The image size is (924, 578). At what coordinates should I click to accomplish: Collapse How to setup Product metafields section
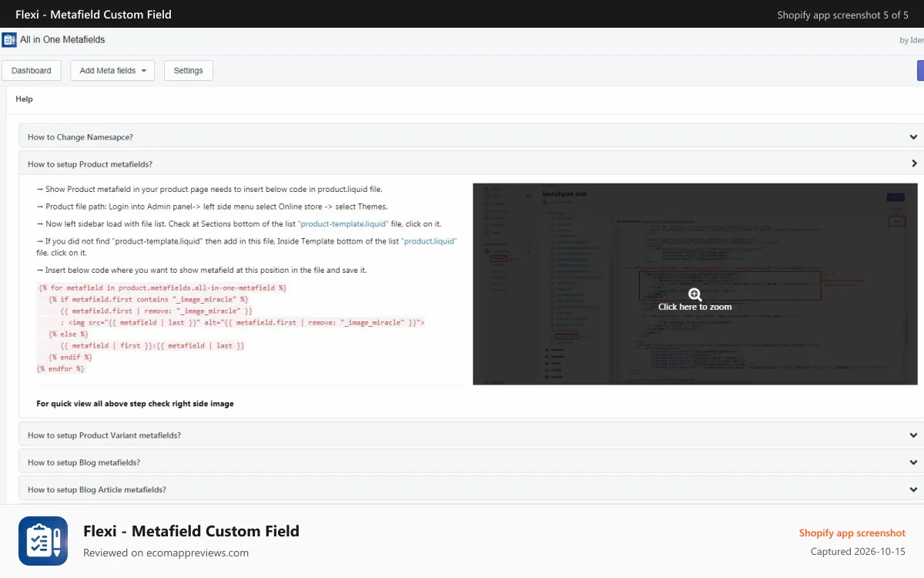pyautogui.click(x=471, y=164)
